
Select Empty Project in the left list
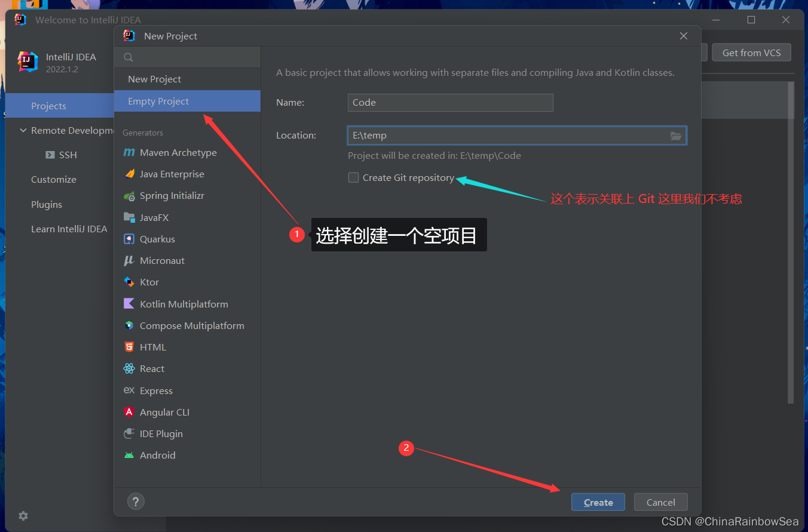point(187,101)
